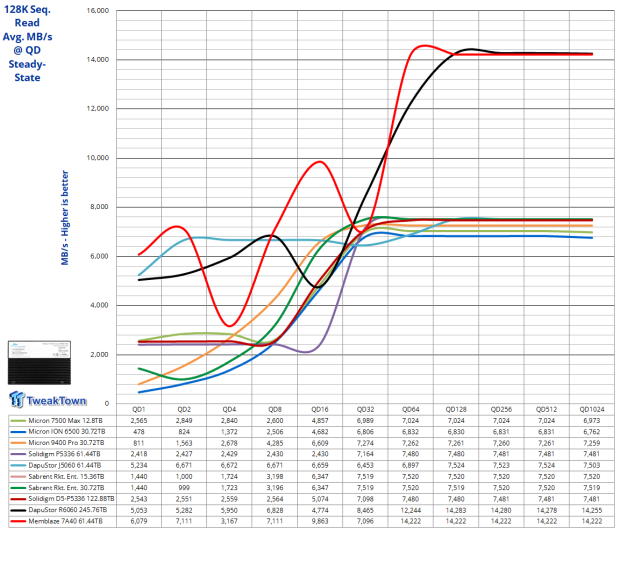Screen dimensions: 620x568
Task: Click the purple Solidigm P5336 61.44TB legend swatch
Action: click(18, 454)
